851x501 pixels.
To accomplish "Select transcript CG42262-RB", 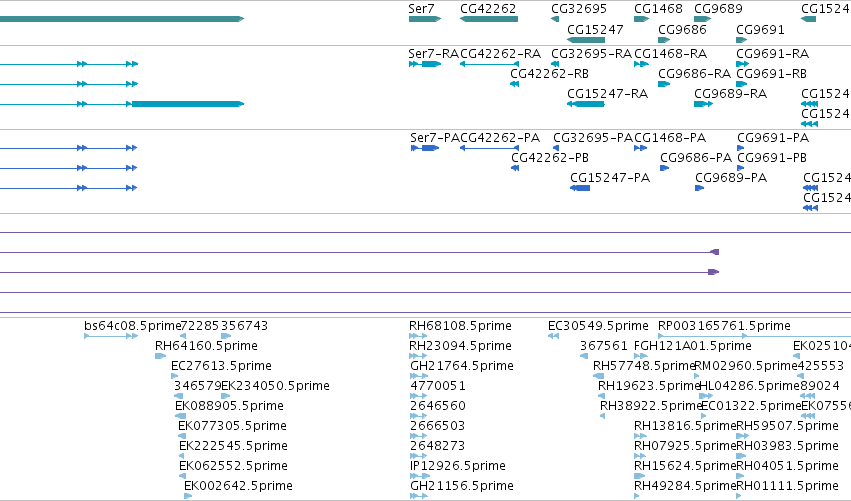I will point(549,73).
